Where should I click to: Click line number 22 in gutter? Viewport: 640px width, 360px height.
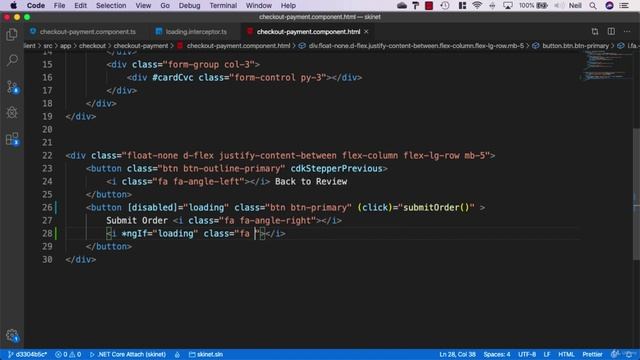pyautogui.click(x=47, y=156)
